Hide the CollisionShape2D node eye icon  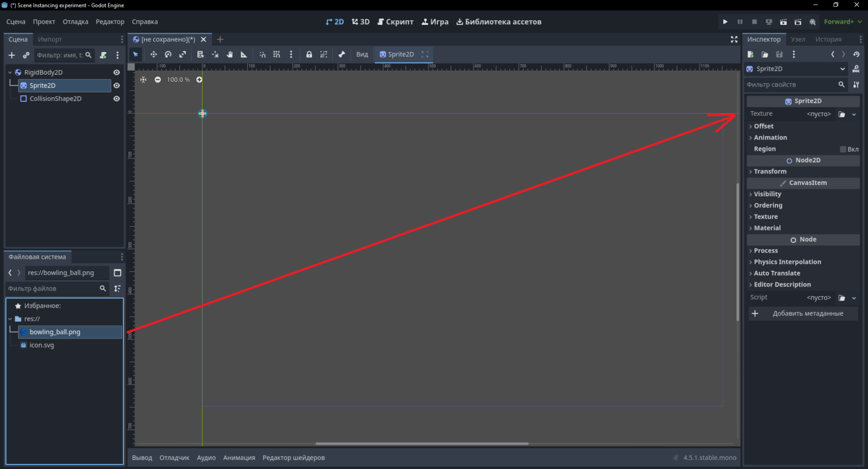116,98
